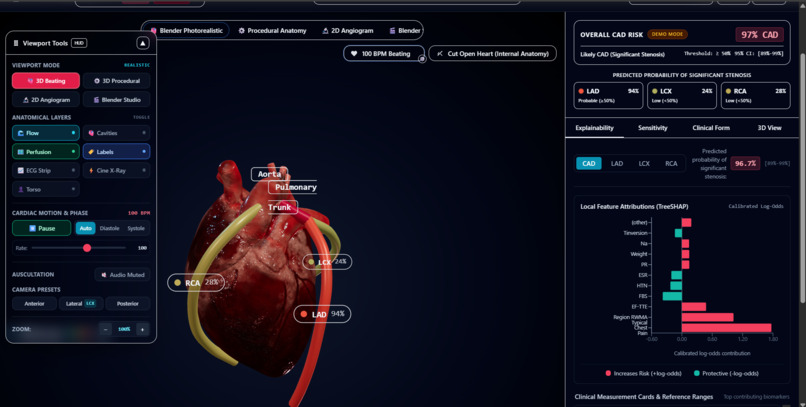The width and height of the screenshot is (806, 407).
Task: Choose the Anterior camera preset
Action: [34, 304]
